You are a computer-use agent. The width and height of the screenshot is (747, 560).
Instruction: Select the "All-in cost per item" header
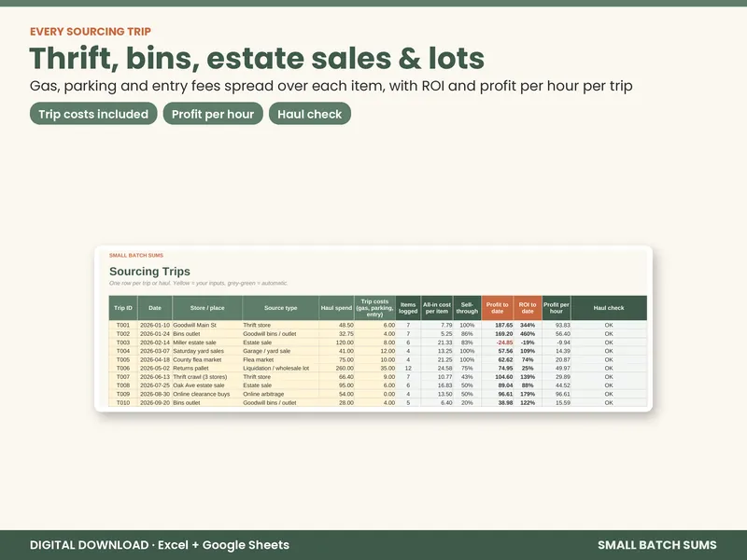tap(437, 308)
